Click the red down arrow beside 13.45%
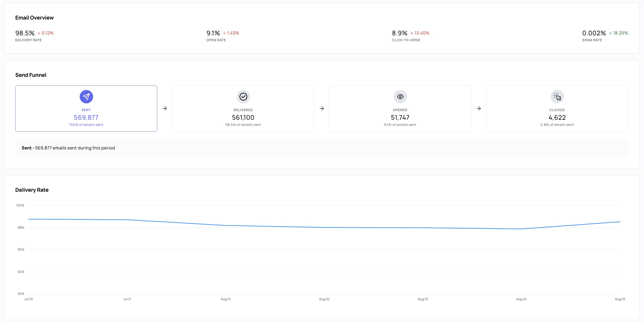This screenshot has height=323, width=644. tap(412, 33)
